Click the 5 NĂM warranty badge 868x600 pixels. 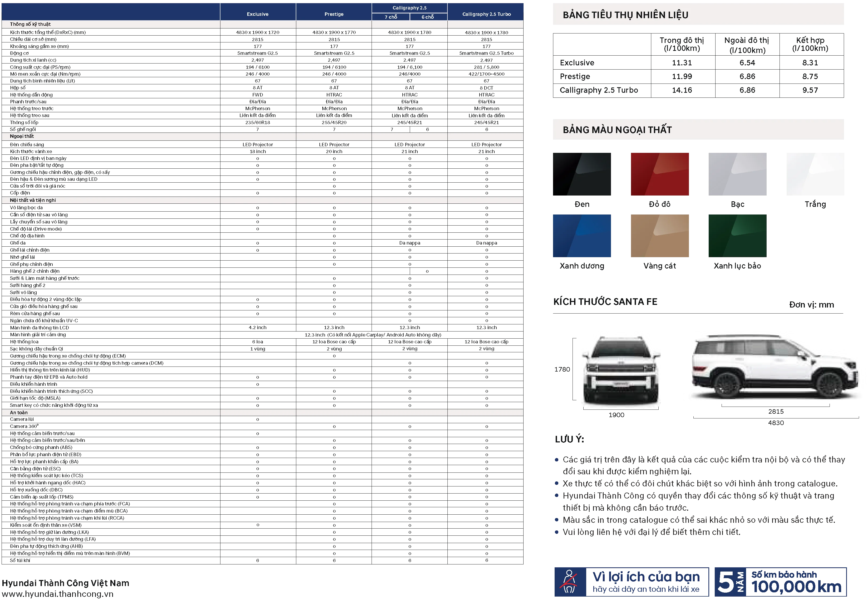pos(731,582)
